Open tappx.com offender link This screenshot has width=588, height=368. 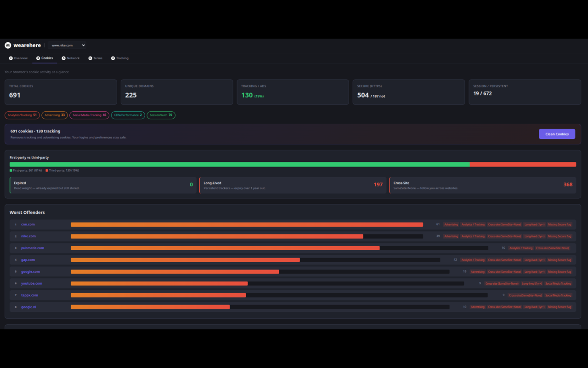pos(29,295)
